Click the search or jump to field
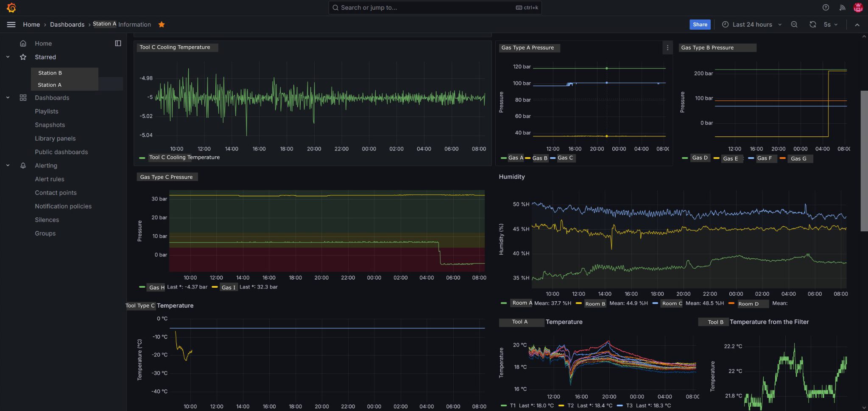The image size is (868, 411). [x=435, y=8]
